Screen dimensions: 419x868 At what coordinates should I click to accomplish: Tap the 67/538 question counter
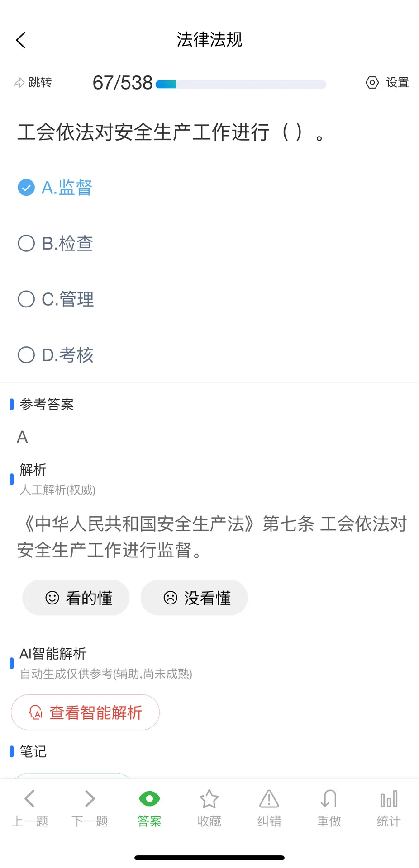[x=123, y=83]
